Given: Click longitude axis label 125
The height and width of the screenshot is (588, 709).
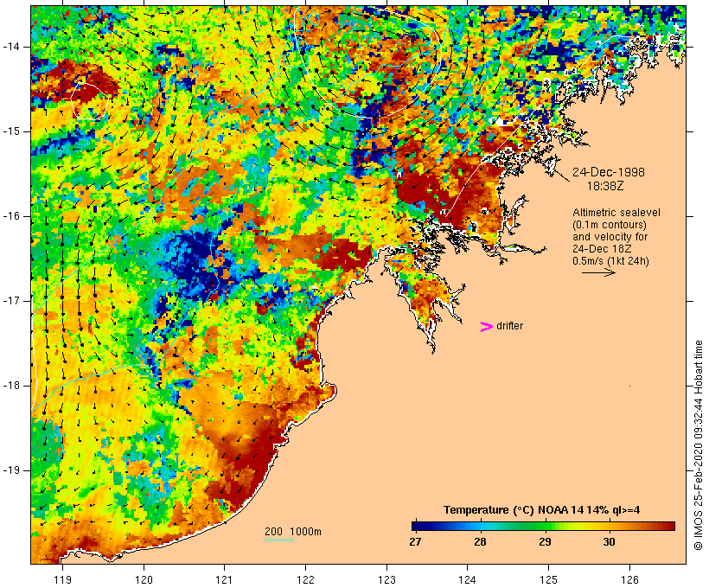Looking at the screenshot, I should point(548,579).
